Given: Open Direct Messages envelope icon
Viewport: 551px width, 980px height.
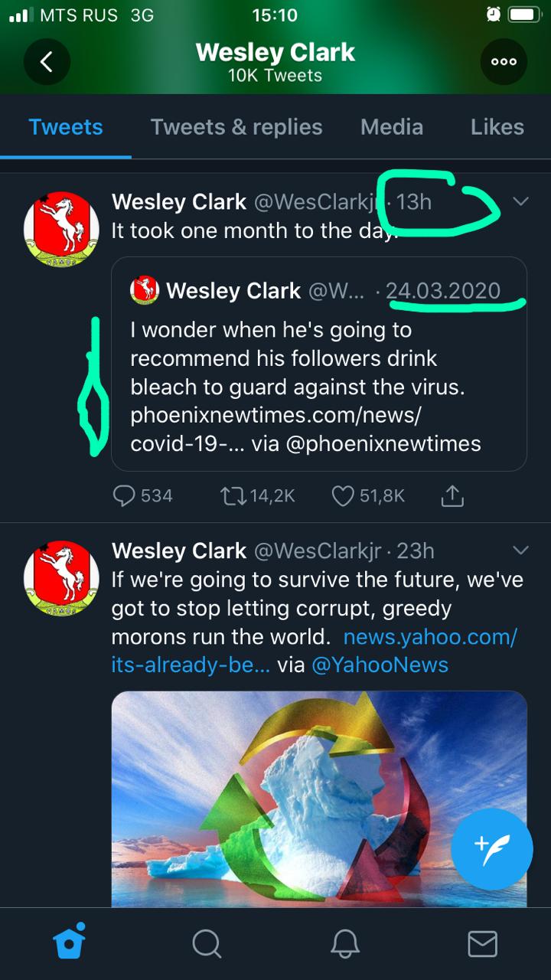Looking at the screenshot, I should click(x=482, y=943).
